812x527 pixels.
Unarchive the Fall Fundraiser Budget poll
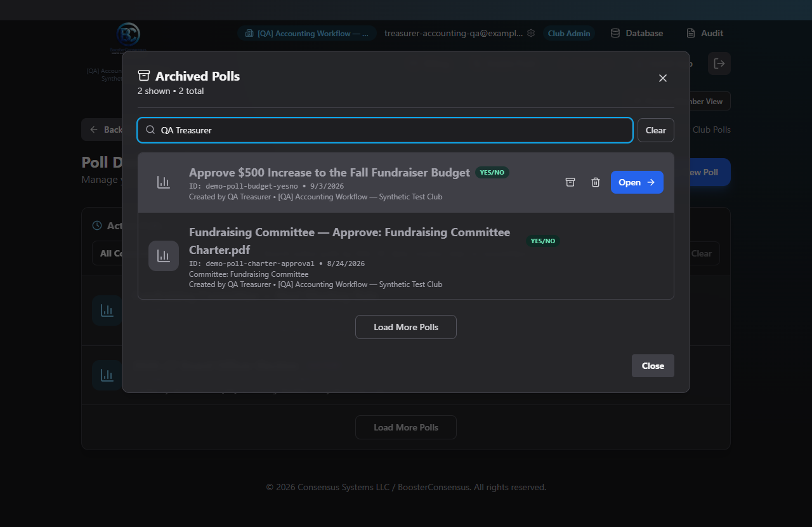point(570,182)
